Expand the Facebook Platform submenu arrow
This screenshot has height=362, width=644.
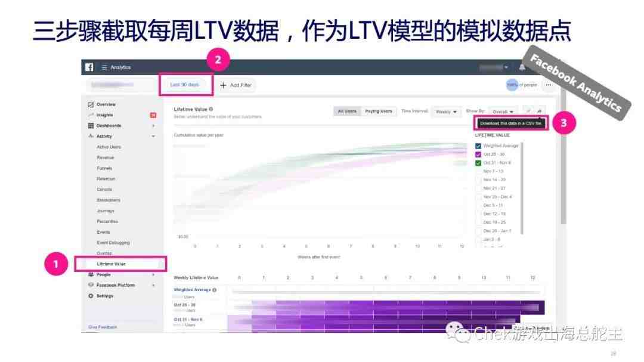tap(153, 285)
